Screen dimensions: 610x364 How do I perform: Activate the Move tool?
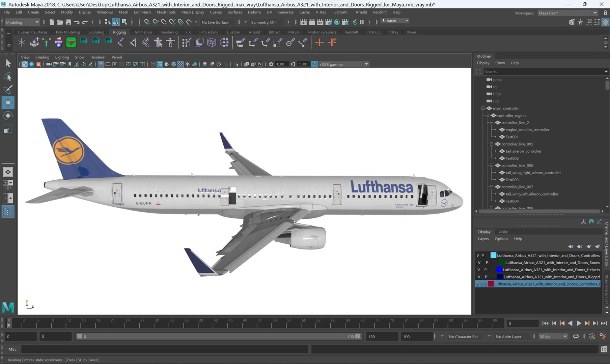point(8,102)
